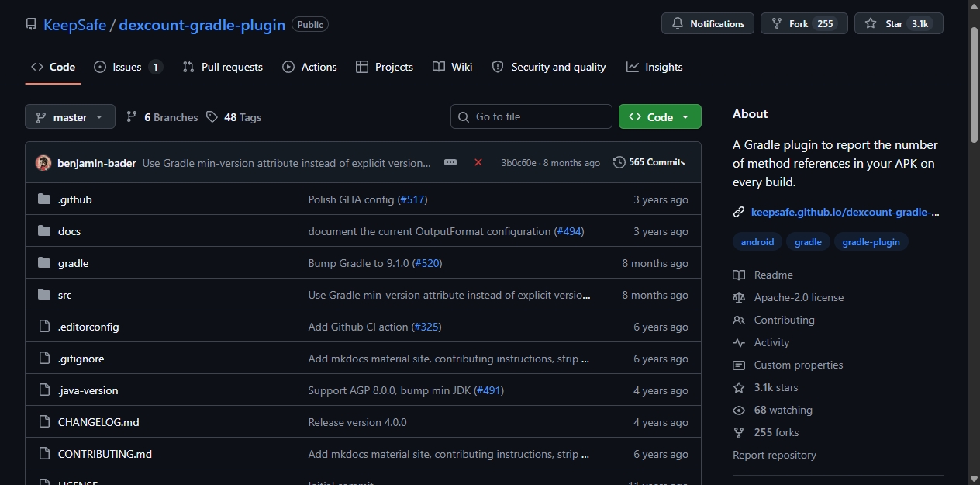Open Apache-2.0 license link

click(x=788, y=297)
